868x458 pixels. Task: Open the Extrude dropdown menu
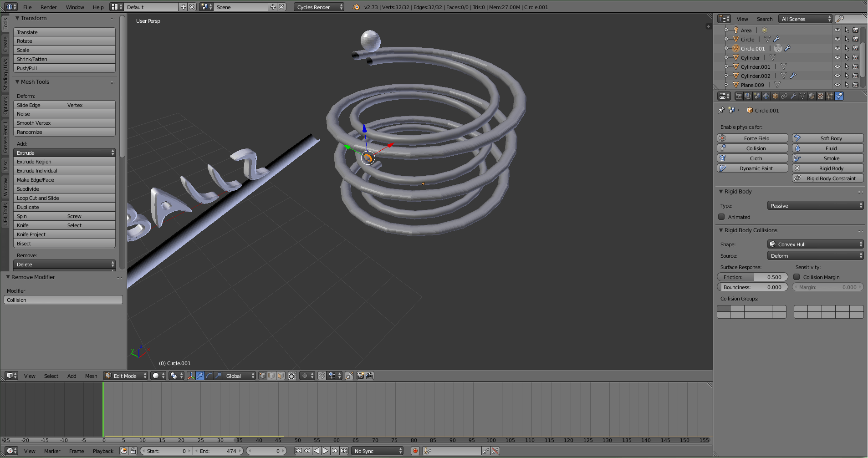pos(64,153)
